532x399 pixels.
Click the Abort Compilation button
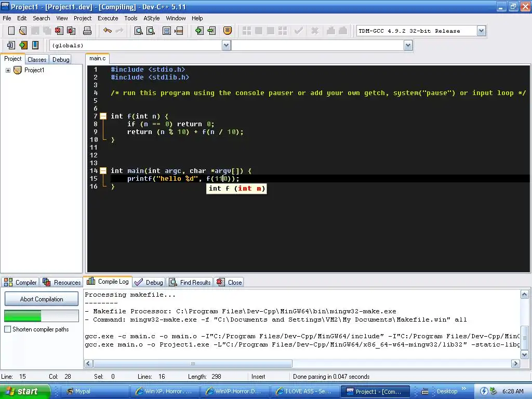(x=42, y=299)
